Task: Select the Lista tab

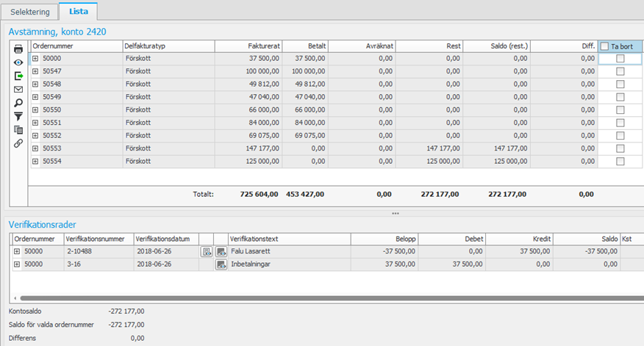Action: coord(78,12)
